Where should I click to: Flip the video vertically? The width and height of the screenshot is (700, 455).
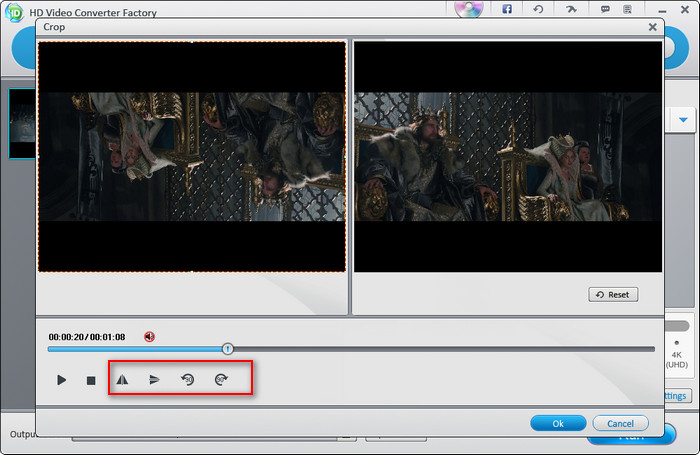(154, 380)
